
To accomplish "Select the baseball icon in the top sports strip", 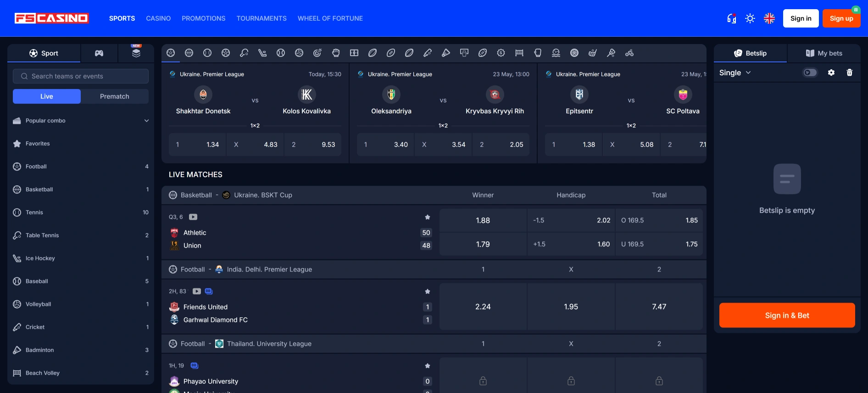I will 281,53.
